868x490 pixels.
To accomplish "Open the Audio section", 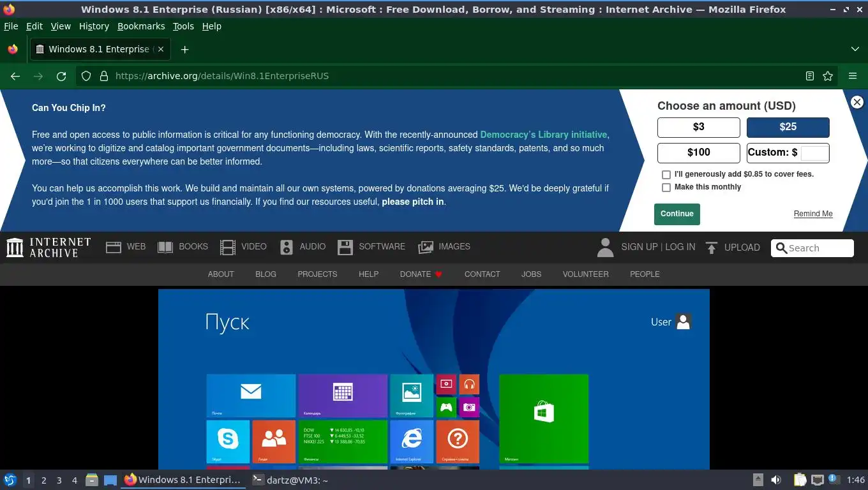I will pos(303,247).
